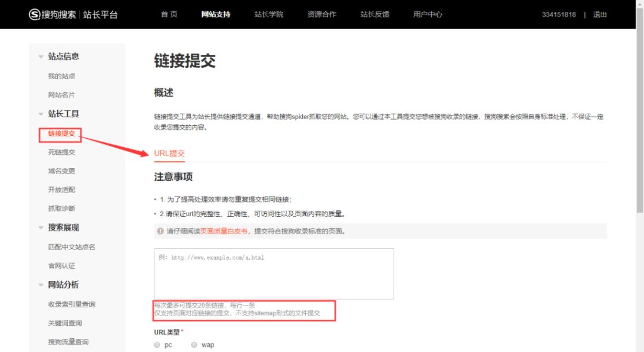644x352 pixels.
Task: Collapse the 搜索展现 sidebar section
Action: coord(41,228)
